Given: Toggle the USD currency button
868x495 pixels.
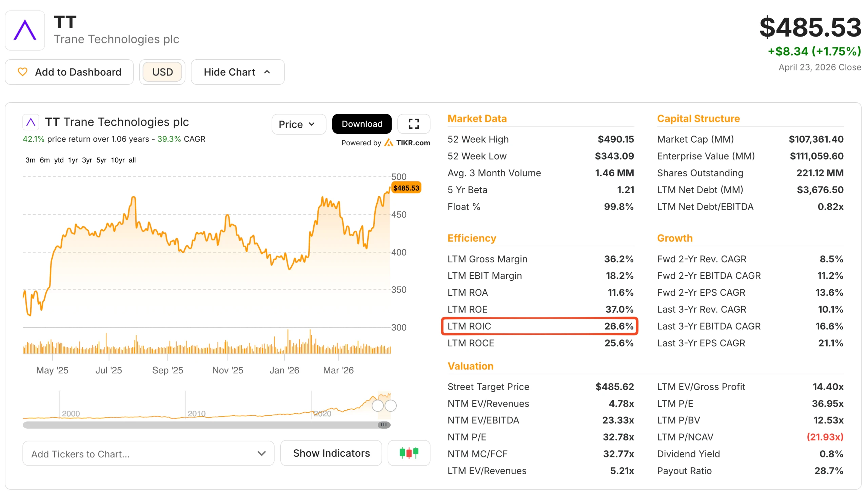Looking at the screenshot, I should (162, 72).
